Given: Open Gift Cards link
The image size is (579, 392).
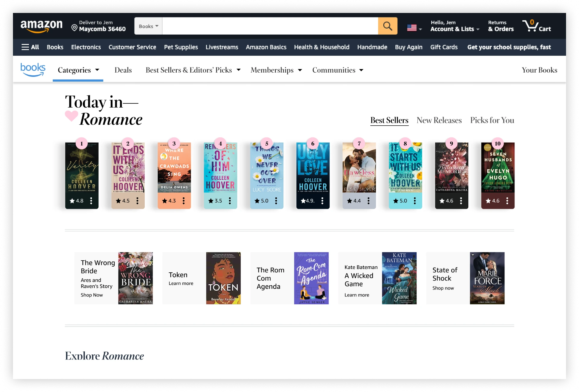Looking at the screenshot, I should click(444, 47).
